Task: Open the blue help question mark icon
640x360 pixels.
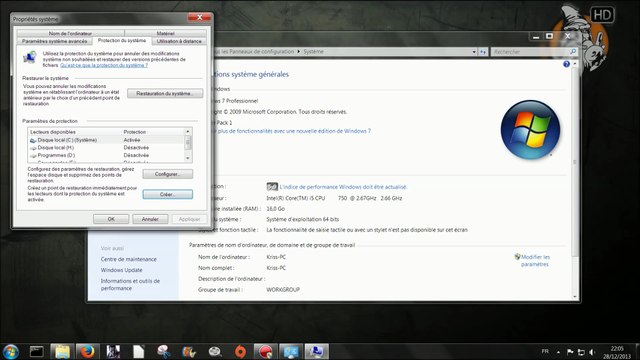Action: (x=566, y=64)
